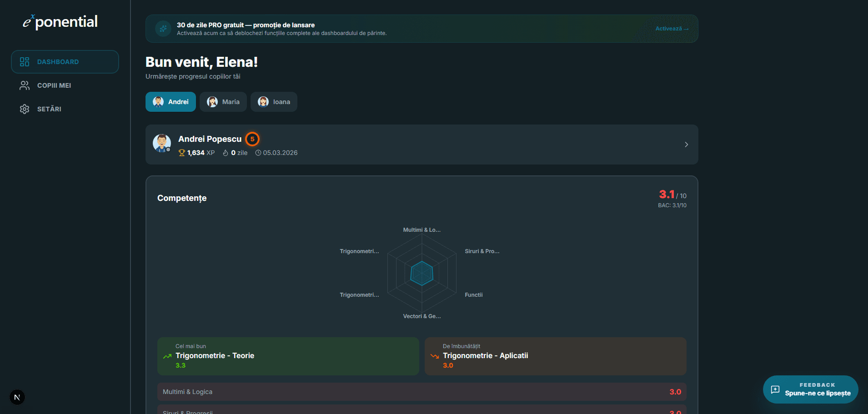Open the Feedback Spune-ne ce lipsește button
868x414 pixels.
tap(810, 389)
